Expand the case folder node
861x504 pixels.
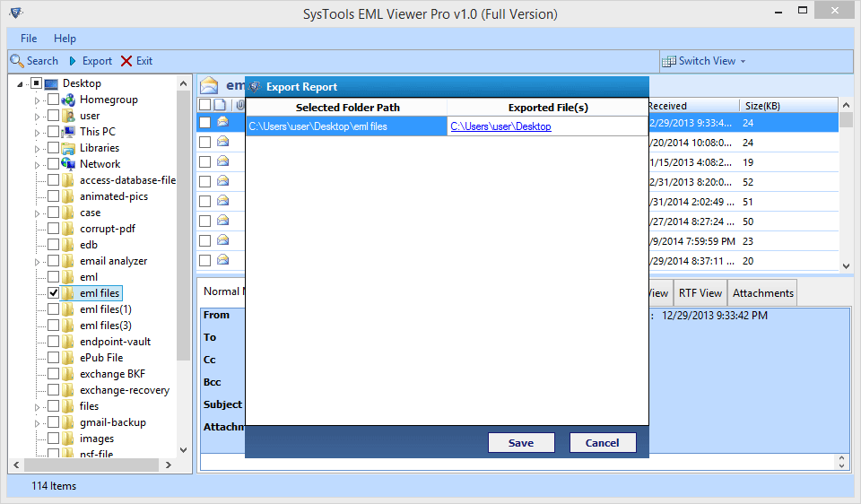tap(37, 213)
